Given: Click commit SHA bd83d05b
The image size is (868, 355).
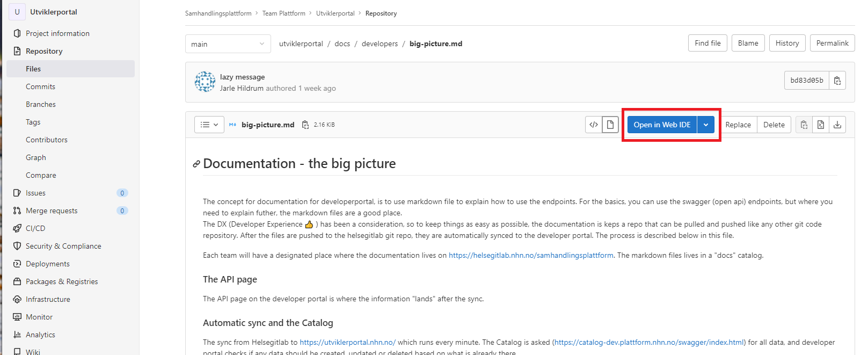Looking at the screenshot, I should [x=807, y=80].
